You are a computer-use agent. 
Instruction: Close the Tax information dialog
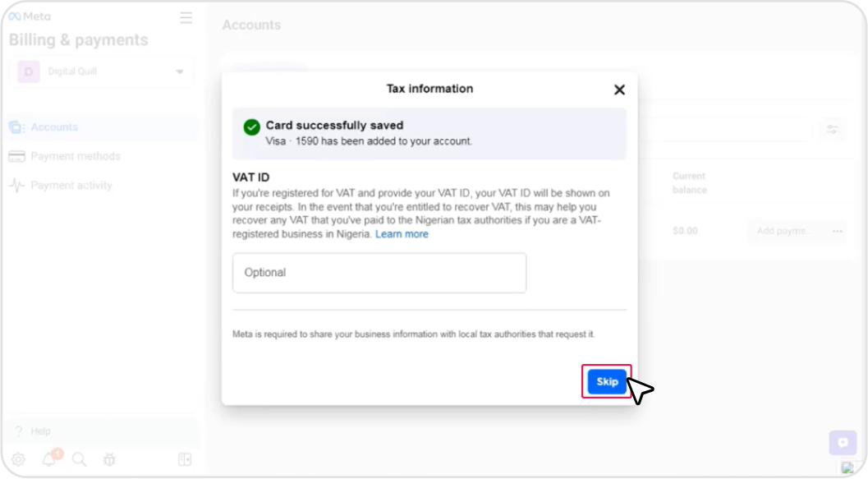point(619,90)
